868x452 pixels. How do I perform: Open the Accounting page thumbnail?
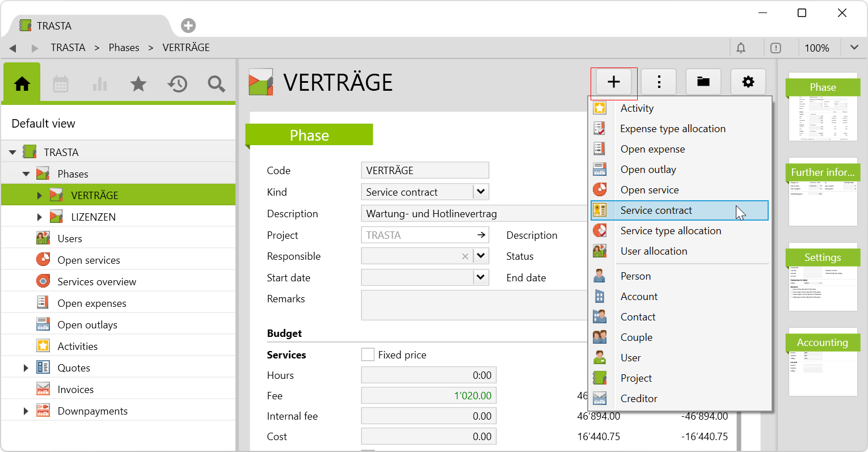(822, 364)
